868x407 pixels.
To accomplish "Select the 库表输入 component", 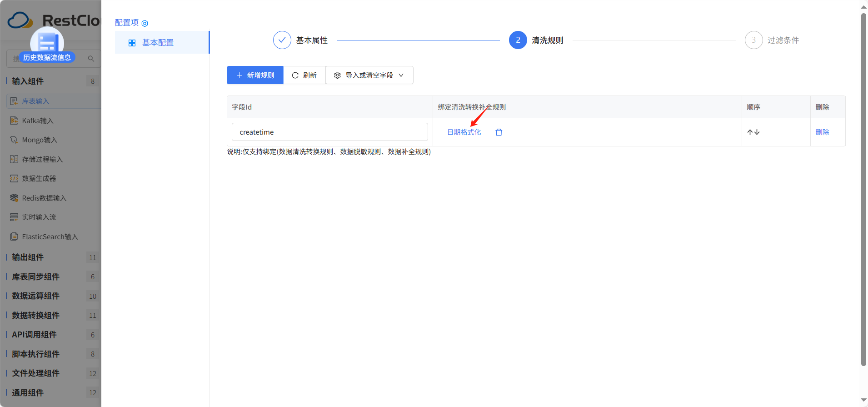I will (54, 101).
